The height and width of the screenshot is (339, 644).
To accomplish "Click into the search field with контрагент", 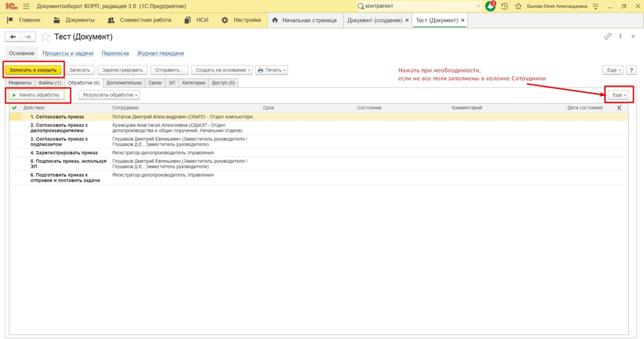I will point(419,6).
